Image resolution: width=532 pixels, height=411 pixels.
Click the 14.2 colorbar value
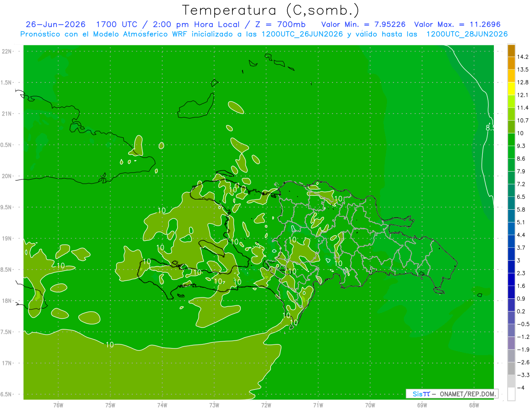coord(523,57)
